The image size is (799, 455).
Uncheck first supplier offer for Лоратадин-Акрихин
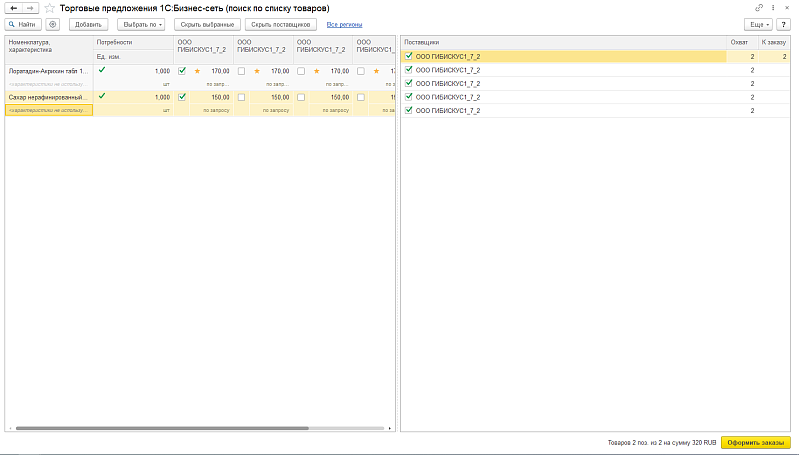click(x=182, y=71)
